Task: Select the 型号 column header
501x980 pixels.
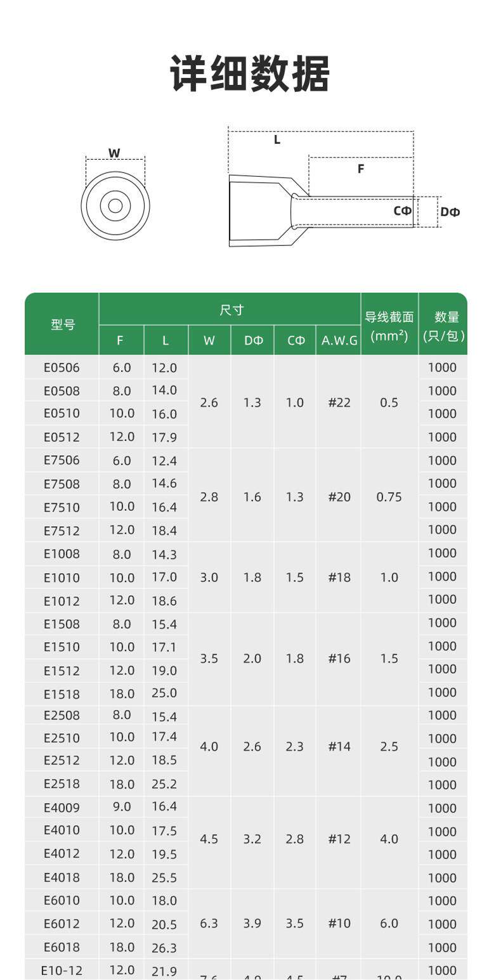Action: [62, 324]
